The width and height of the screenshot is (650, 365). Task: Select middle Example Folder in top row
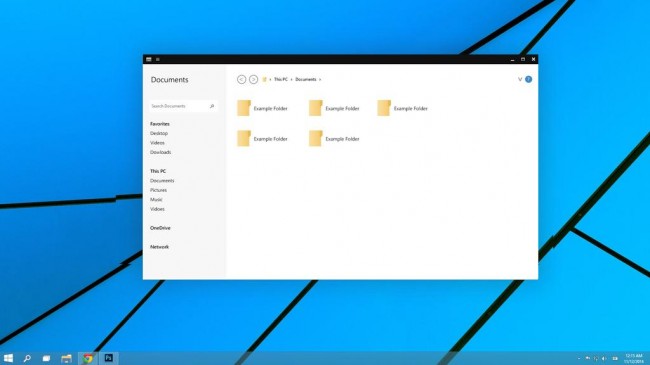tap(334, 108)
